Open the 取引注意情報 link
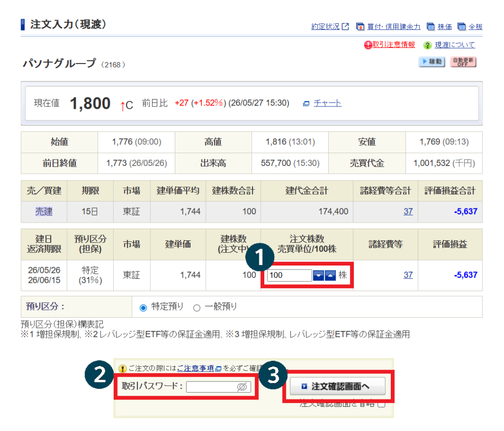504x431 pixels. (x=393, y=45)
